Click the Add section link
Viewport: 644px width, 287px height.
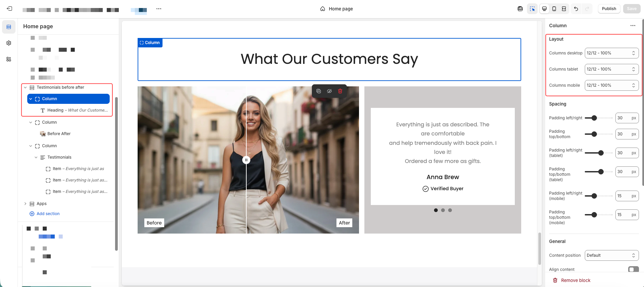tap(48, 214)
